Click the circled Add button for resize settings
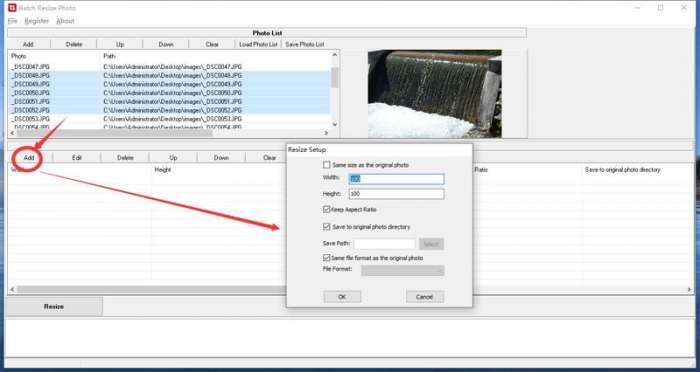This screenshot has width=700, height=372. [29, 158]
